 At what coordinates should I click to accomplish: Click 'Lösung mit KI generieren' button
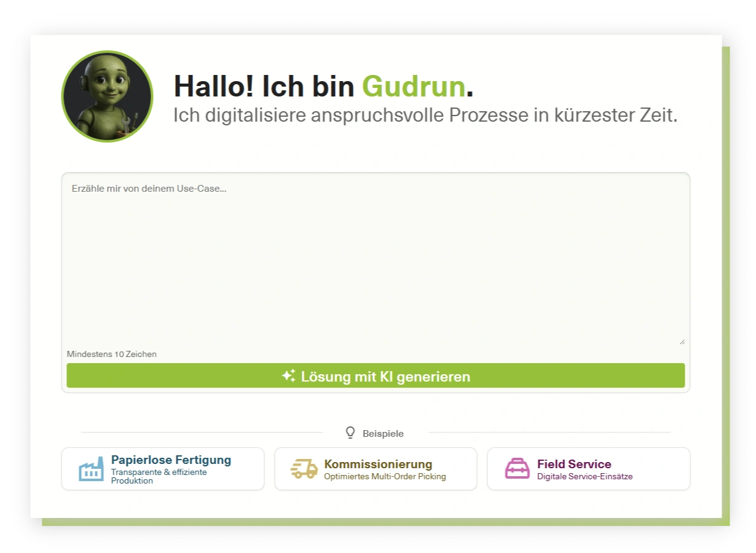tap(376, 376)
